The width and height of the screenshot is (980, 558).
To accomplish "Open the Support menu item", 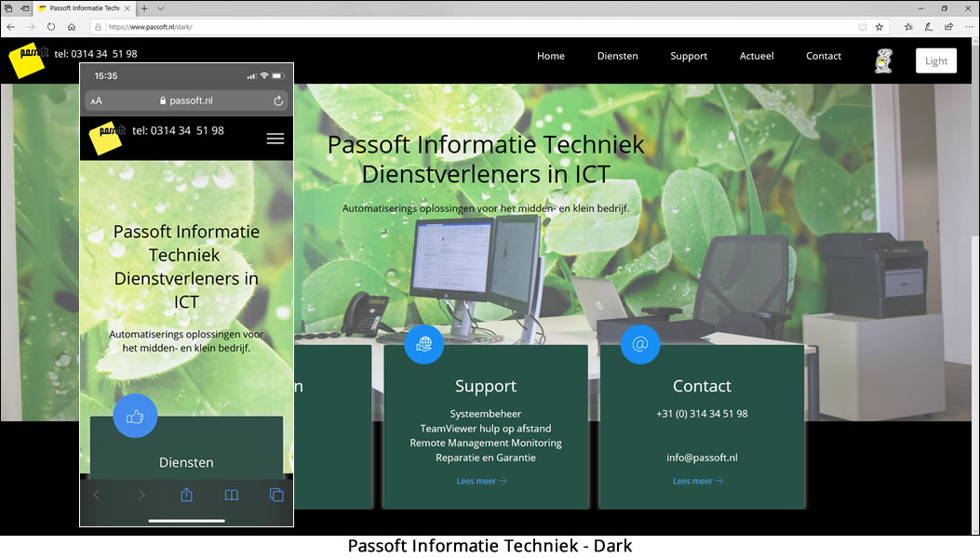I will [x=689, y=56].
